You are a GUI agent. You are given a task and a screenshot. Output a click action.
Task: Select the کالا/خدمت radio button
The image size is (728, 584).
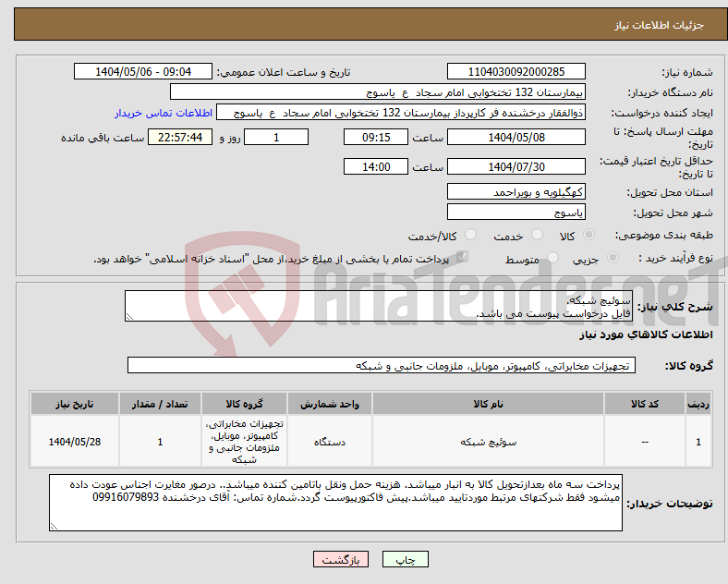(x=471, y=235)
